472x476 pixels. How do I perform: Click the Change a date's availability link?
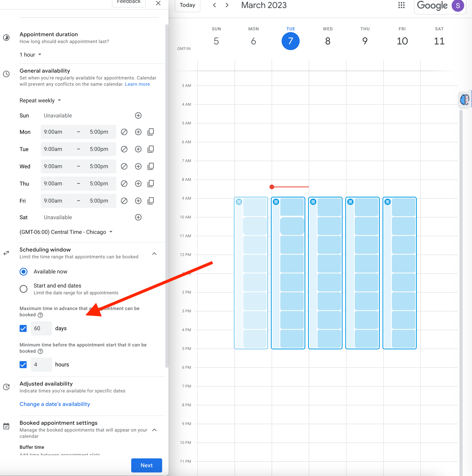(55, 404)
